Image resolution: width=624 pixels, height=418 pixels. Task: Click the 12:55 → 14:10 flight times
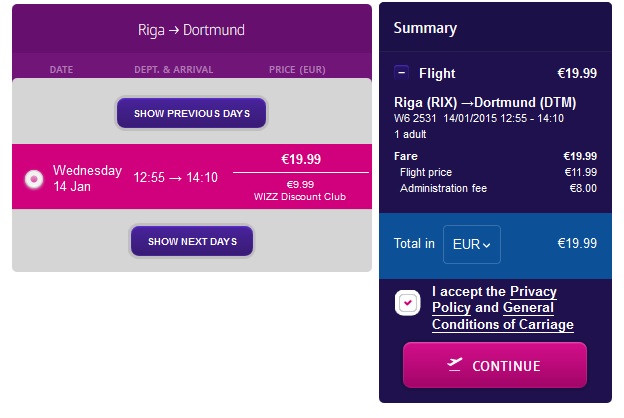coord(176,177)
